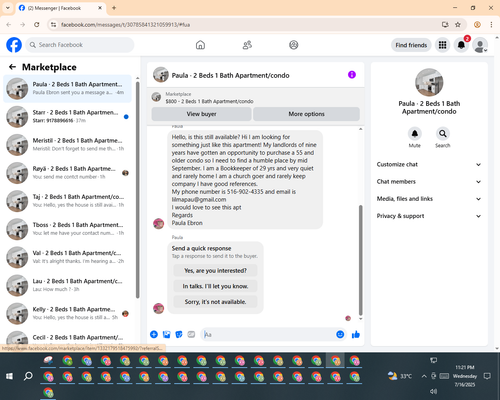Open the Marketplace listing $800 2 Beds link

tap(209, 101)
